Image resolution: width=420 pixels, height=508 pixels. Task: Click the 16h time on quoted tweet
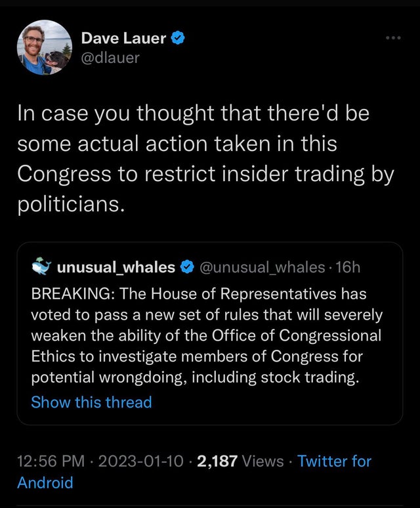pyautogui.click(x=348, y=267)
